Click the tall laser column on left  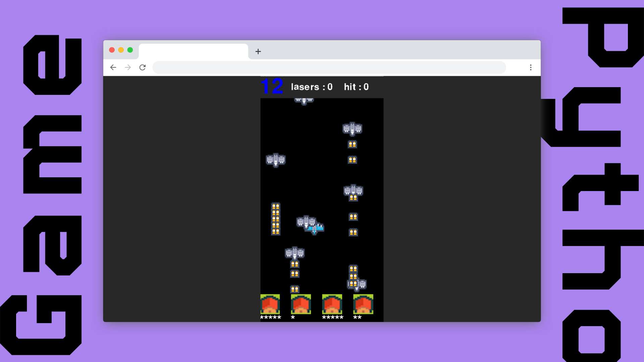(276, 219)
